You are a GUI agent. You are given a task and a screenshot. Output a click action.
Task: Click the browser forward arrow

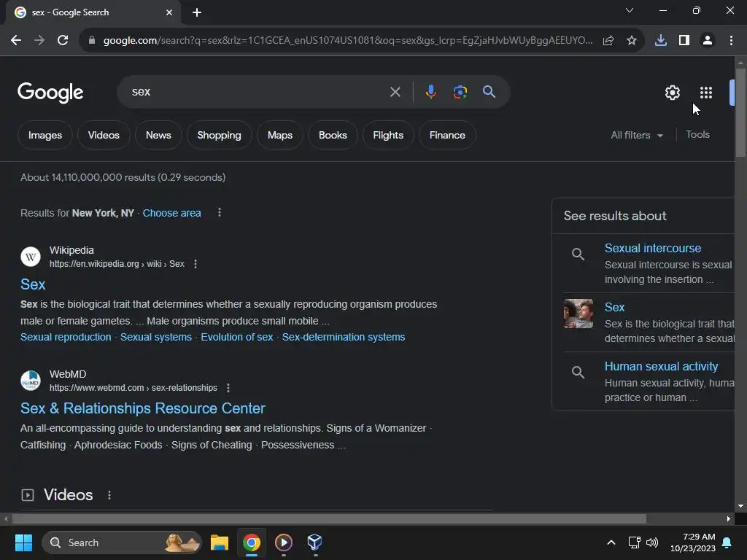tap(39, 41)
